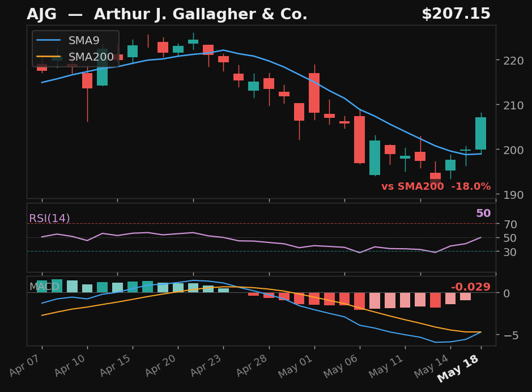Click the 190 price axis label

[513, 195]
